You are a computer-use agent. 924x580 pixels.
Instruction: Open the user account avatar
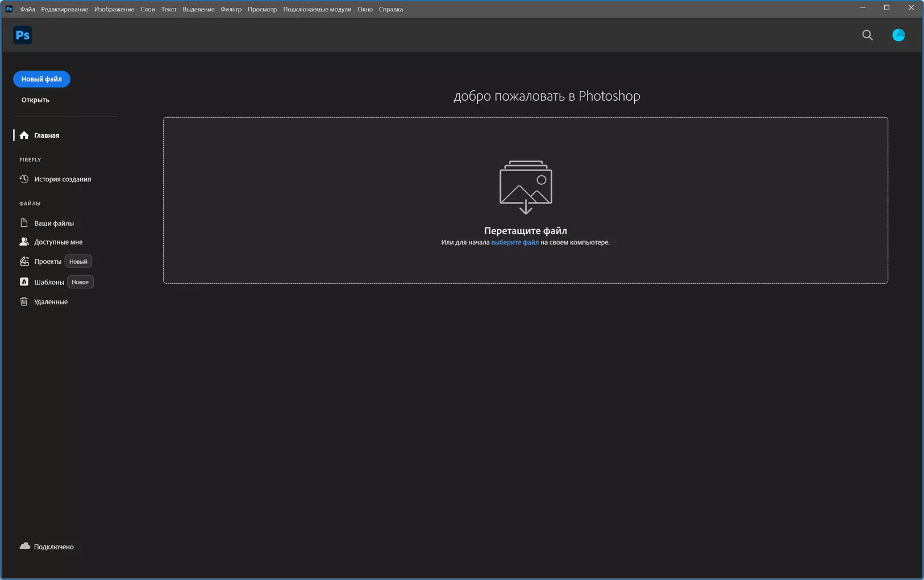(x=898, y=35)
